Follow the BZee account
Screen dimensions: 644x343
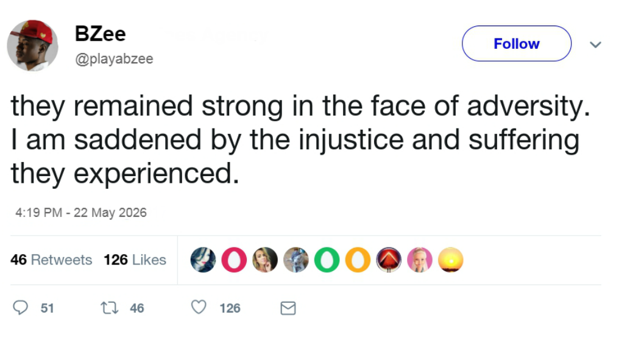click(x=516, y=44)
